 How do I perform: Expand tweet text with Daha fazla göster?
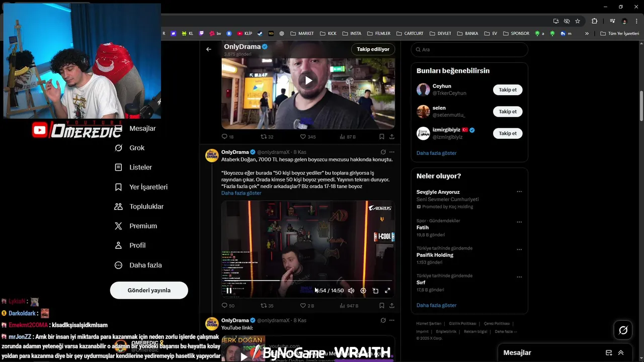click(242, 193)
